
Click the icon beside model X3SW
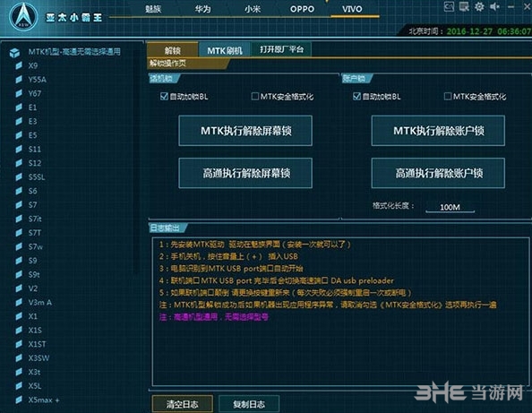19,357
